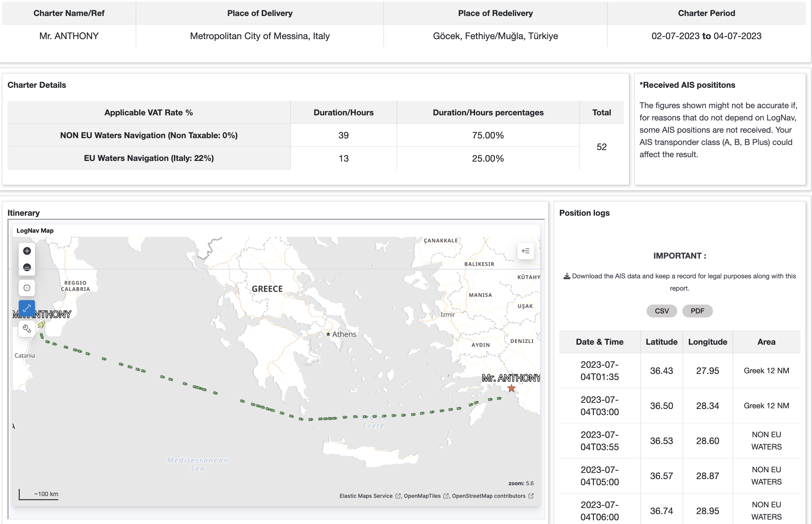Screen dimensions: 812x524
Task: Select longitude value 28.60
Action: (x=708, y=441)
